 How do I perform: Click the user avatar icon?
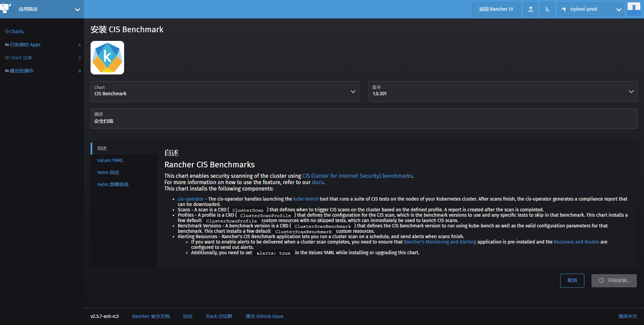click(x=634, y=9)
